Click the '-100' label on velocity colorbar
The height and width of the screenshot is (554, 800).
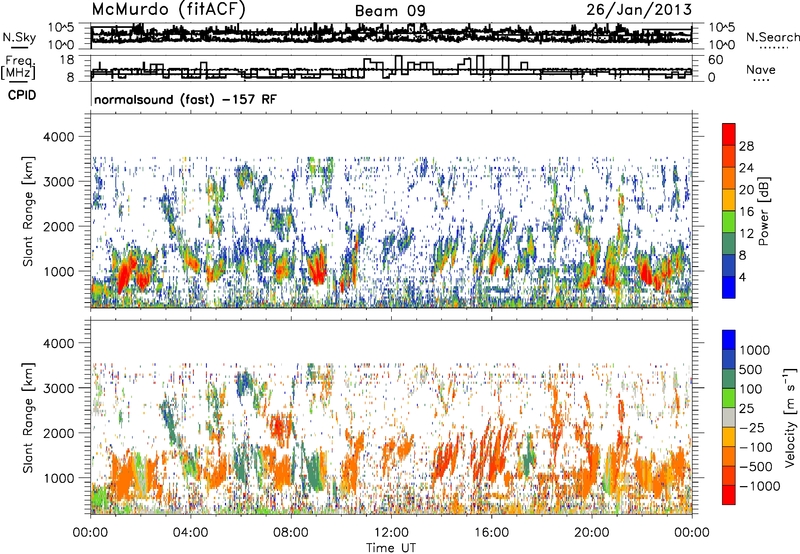click(x=756, y=447)
